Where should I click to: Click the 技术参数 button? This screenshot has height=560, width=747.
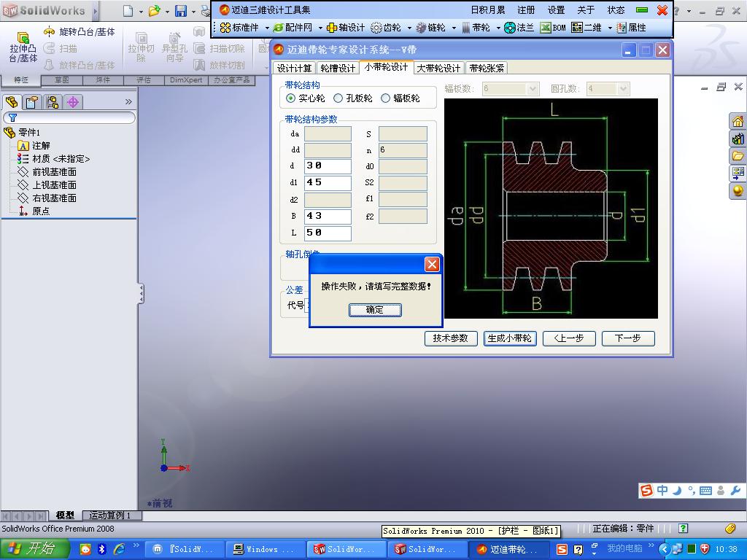(x=451, y=338)
